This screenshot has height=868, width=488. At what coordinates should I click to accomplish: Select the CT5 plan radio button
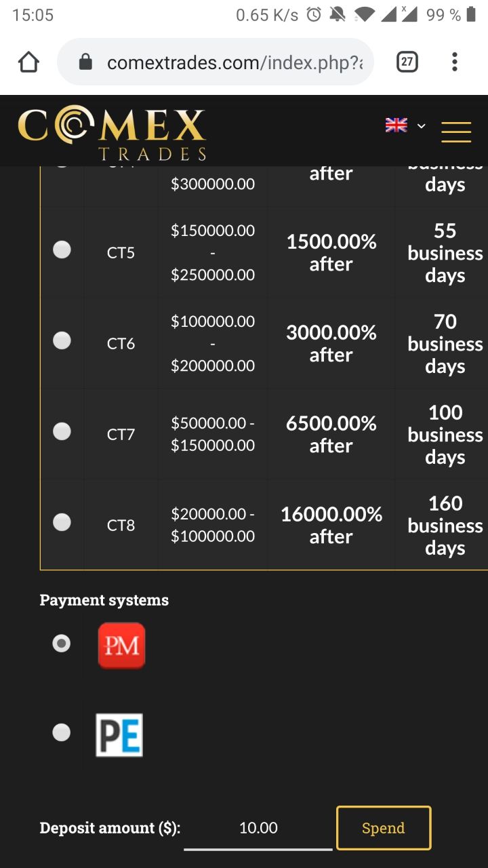pos(62,250)
